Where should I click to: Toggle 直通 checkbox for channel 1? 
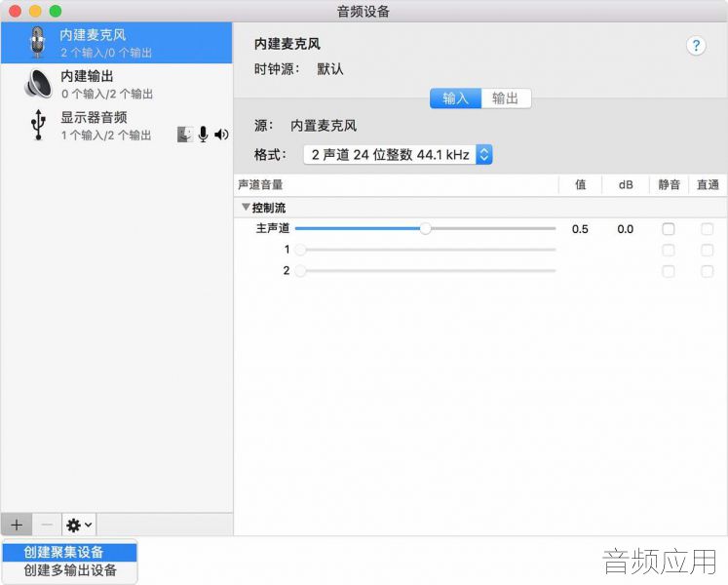pos(708,250)
